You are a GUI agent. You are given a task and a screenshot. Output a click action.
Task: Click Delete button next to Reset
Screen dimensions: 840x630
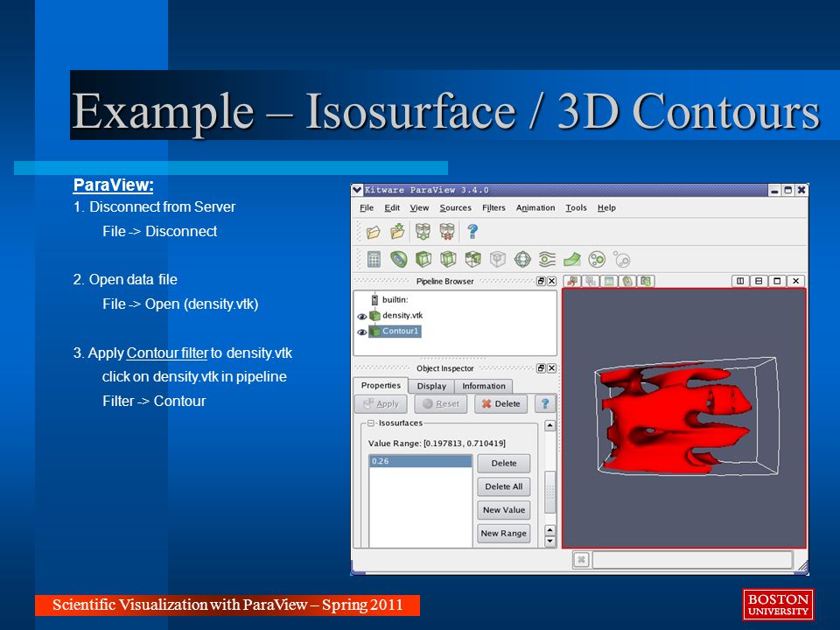(500, 404)
